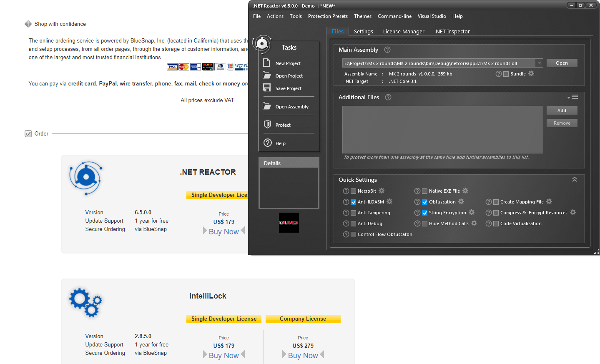Click the Details panel content area

[289, 188]
